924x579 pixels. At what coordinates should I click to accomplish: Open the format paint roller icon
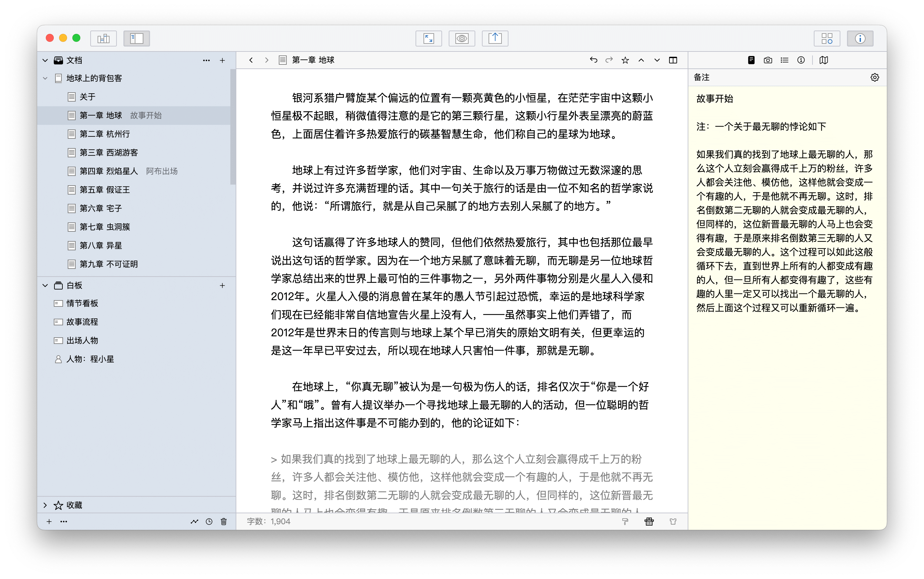(625, 521)
